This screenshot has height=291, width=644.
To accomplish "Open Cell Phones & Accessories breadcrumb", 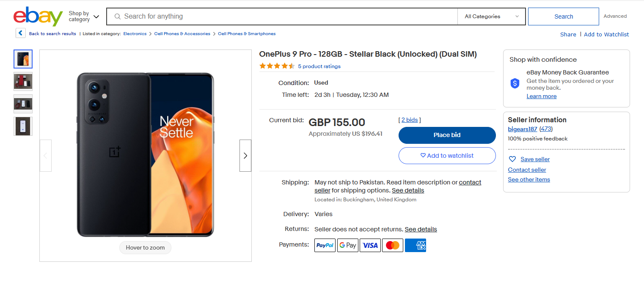I will [182, 34].
